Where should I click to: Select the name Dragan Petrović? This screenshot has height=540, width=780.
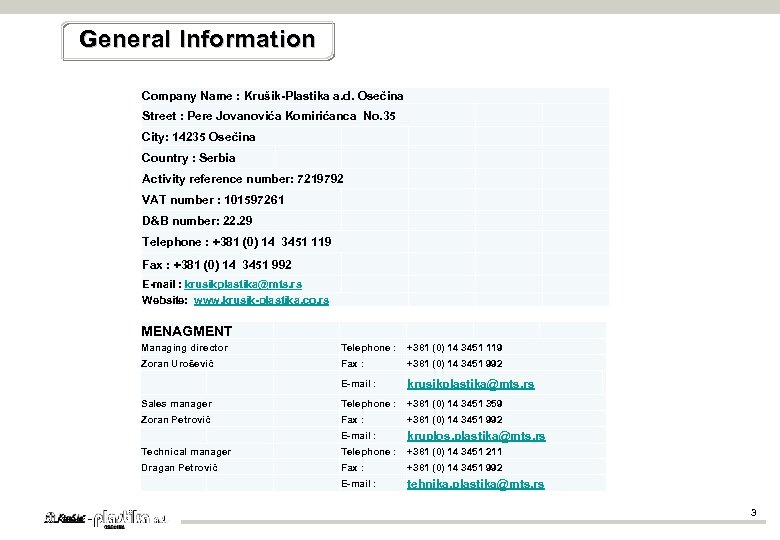179,468
